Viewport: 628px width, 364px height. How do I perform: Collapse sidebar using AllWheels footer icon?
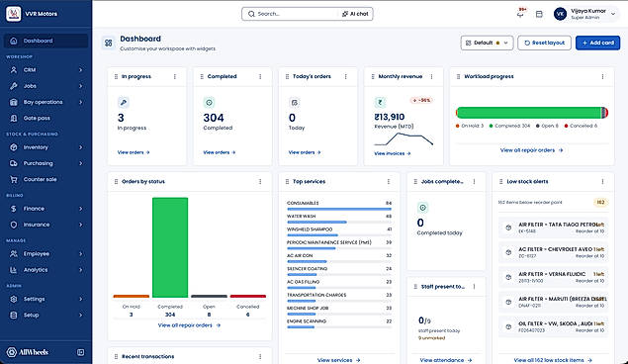[x=80, y=352]
